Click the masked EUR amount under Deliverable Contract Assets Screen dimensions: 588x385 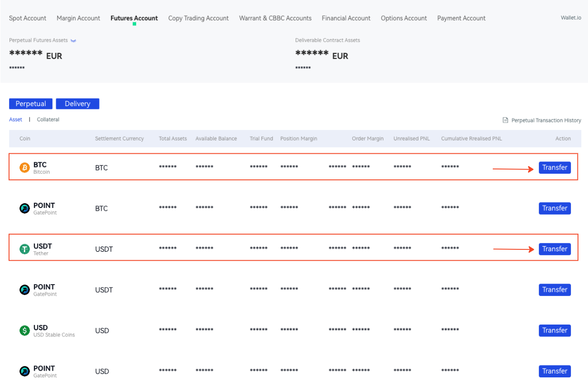[x=322, y=55]
